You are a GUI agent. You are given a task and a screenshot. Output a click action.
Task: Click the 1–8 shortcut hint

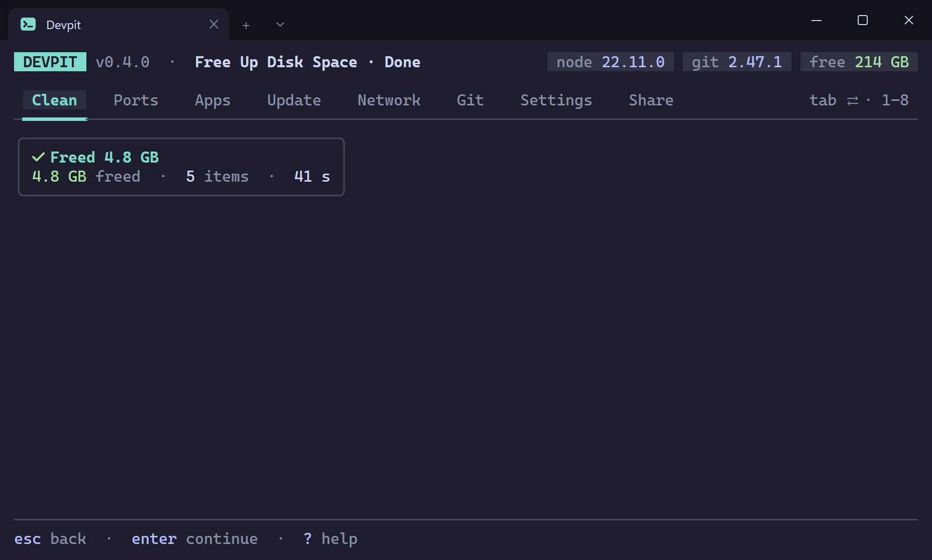[895, 100]
